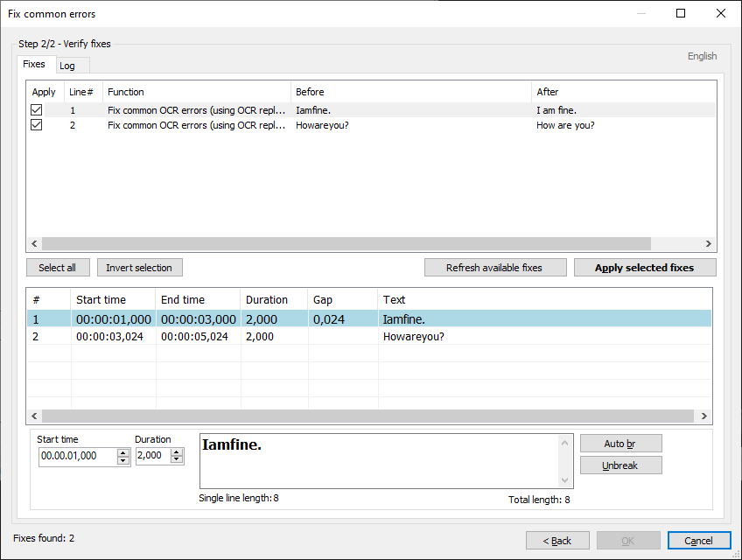
Task: Click the English language label
Action: (x=703, y=56)
